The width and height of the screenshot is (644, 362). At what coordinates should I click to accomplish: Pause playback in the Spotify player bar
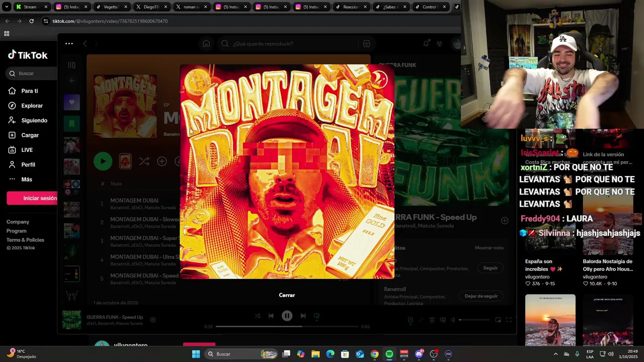tap(287, 316)
